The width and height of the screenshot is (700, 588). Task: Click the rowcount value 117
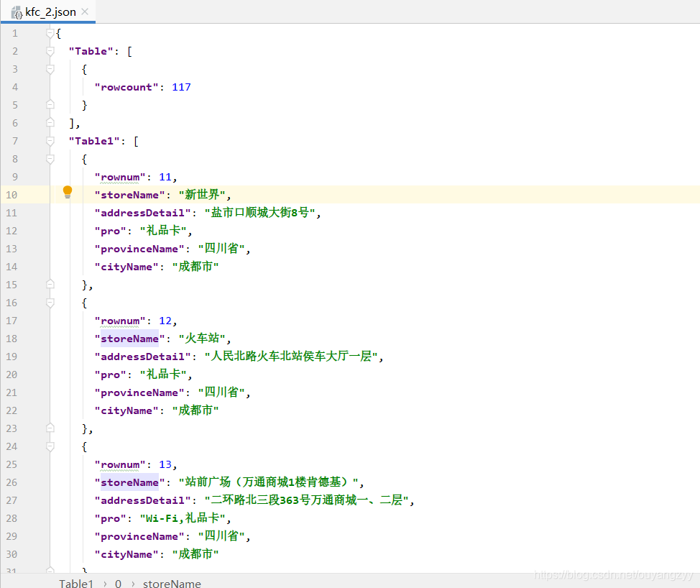(181, 87)
